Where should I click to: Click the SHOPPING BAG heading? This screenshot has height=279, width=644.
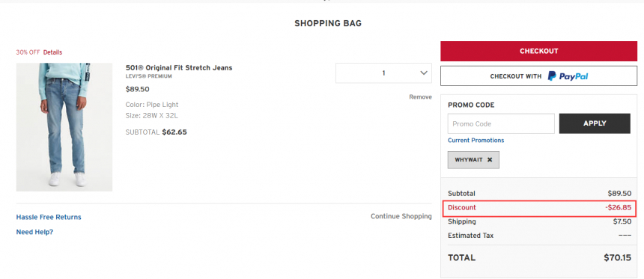click(328, 24)
